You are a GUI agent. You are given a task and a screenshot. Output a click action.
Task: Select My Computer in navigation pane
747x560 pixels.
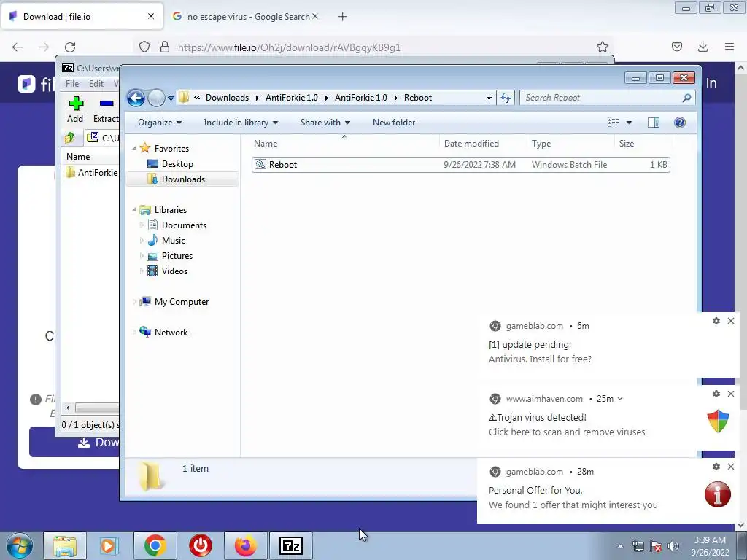click(x=181, y=302)
